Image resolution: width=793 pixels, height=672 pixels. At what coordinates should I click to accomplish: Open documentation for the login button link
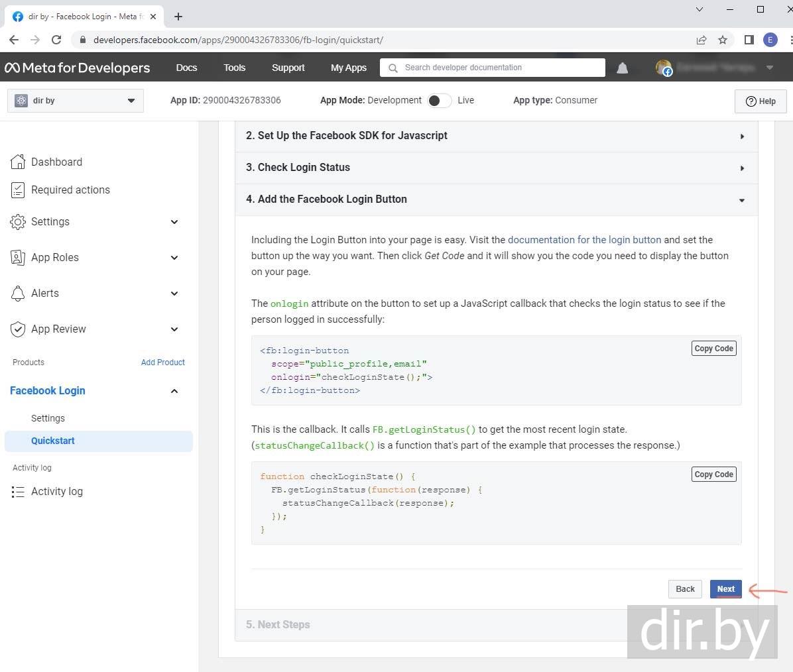coord(584,240)
